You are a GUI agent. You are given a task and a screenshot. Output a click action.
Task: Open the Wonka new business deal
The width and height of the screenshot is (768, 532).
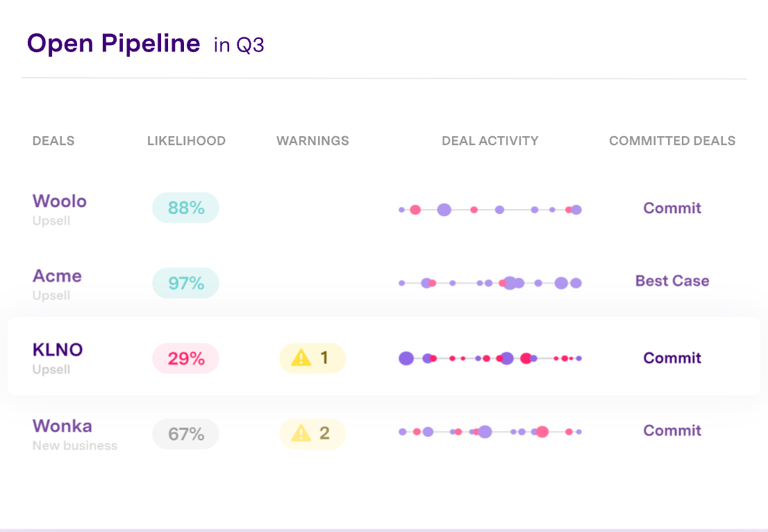click(62, 426)
